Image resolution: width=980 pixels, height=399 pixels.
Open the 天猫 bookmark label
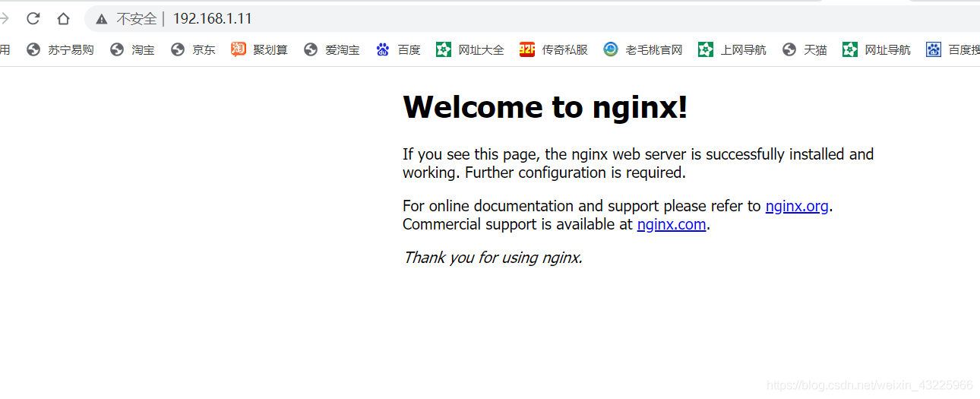(x=815, y=49)
